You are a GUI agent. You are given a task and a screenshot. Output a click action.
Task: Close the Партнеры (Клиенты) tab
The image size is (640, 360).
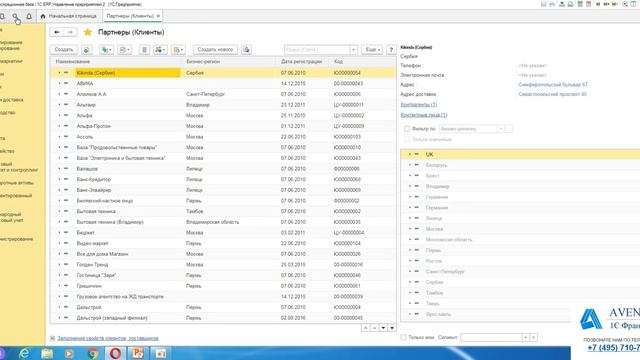158,16
